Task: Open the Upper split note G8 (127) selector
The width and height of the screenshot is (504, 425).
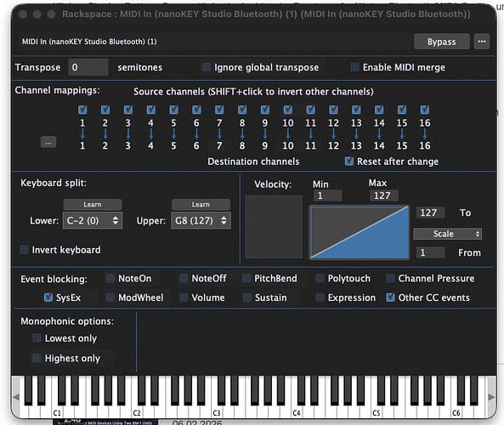Action: (x=201, y=220)
